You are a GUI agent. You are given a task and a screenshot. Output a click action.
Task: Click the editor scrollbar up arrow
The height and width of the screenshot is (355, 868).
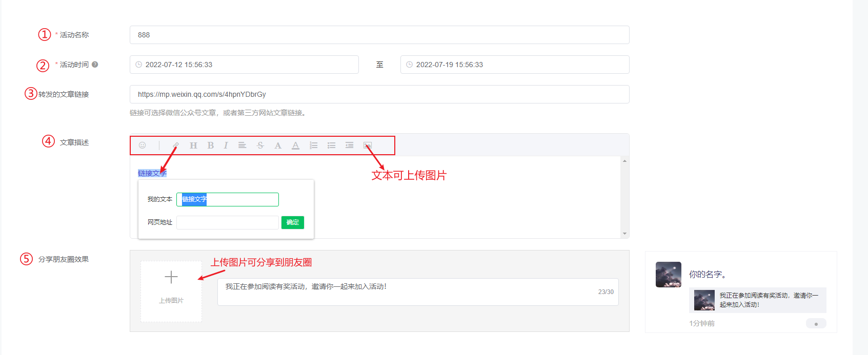click(x=624, y=161)
